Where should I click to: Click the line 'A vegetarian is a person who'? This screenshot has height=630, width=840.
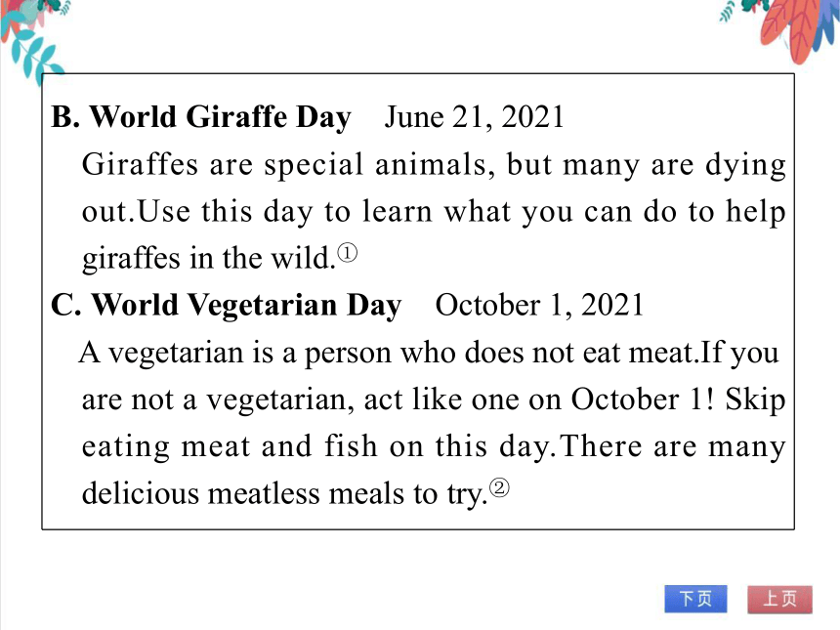(429, 354)
